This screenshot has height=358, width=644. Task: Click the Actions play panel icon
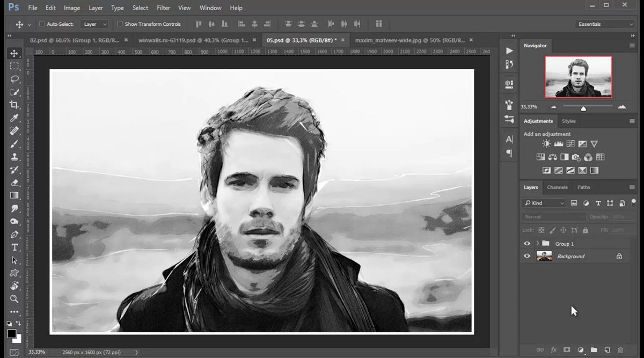(509, 50)
